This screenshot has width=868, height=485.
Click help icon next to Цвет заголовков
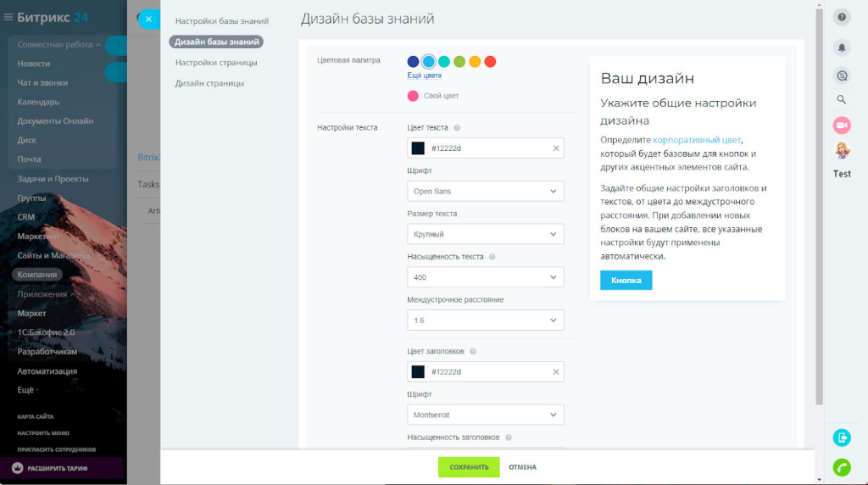[473, 351]
